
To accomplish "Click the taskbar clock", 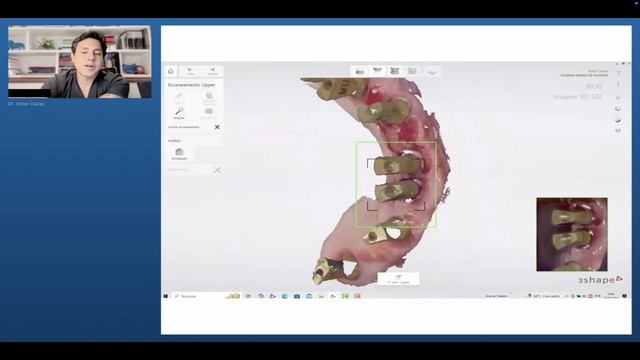I will pos(611,296).
